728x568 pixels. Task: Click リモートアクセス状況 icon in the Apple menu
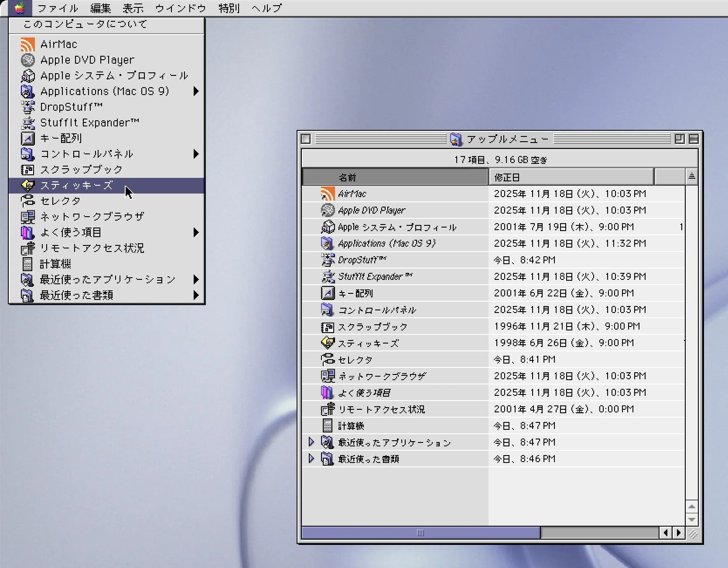[x=27, y=248]
